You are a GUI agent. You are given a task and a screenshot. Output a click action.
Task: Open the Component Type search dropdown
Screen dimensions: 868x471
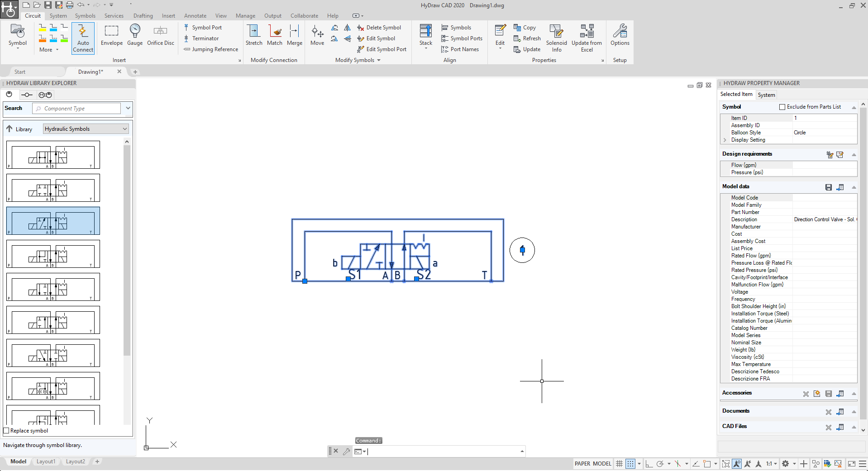click(128, 108)
